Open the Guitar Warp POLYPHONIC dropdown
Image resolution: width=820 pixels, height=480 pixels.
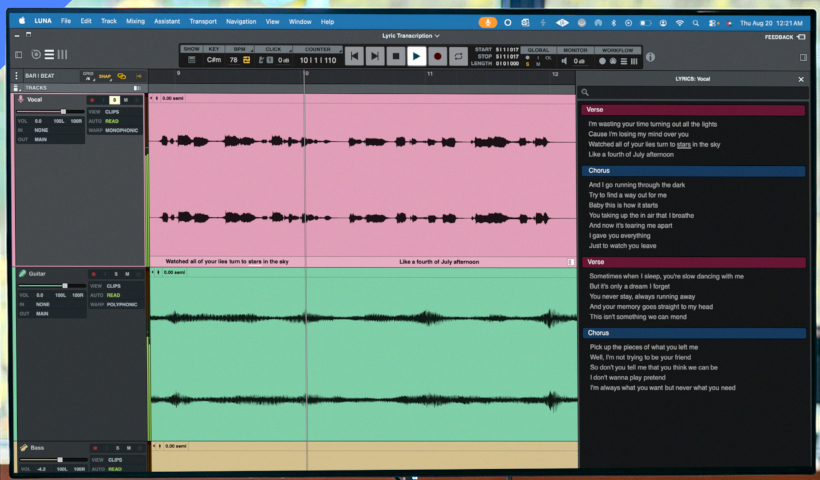122,304
